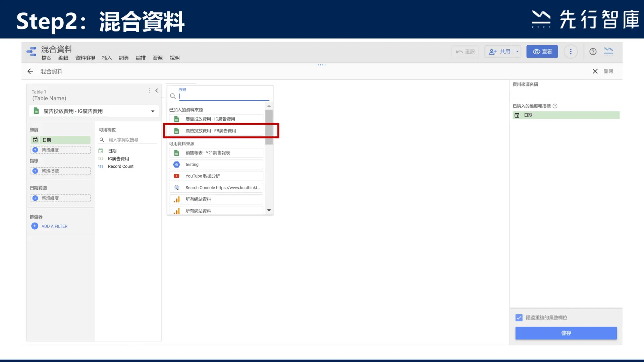Open the 說明 menu

tap(174, 58)
